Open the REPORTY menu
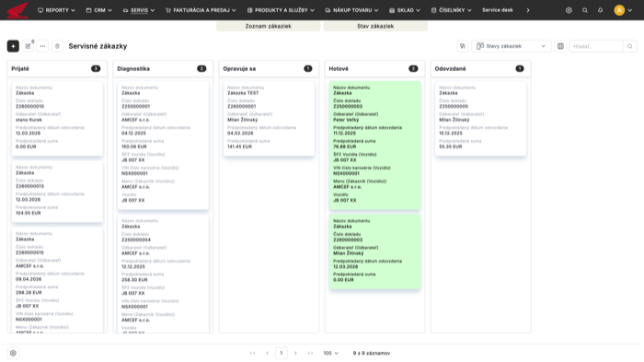 pos(56,10)
